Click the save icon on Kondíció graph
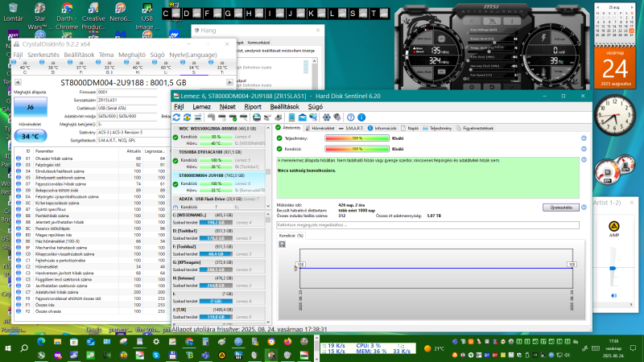The height and width of the screenshot is (362, 644). point(283,245)
